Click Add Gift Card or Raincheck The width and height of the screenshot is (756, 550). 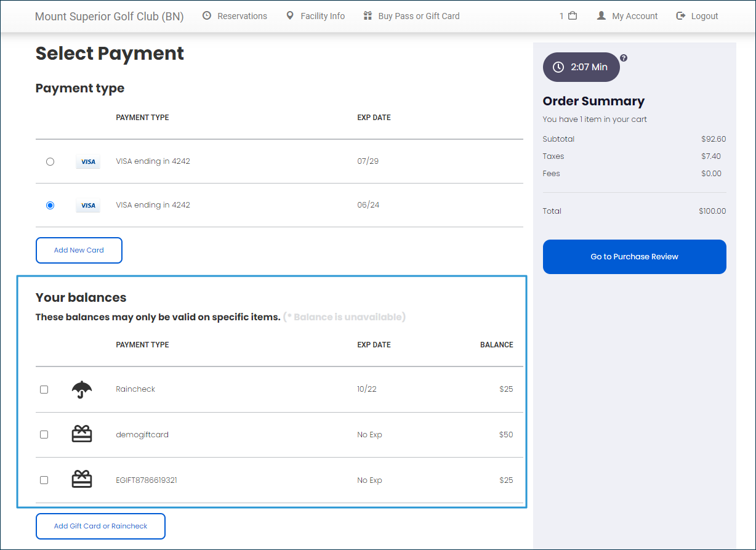coord(100,526)
